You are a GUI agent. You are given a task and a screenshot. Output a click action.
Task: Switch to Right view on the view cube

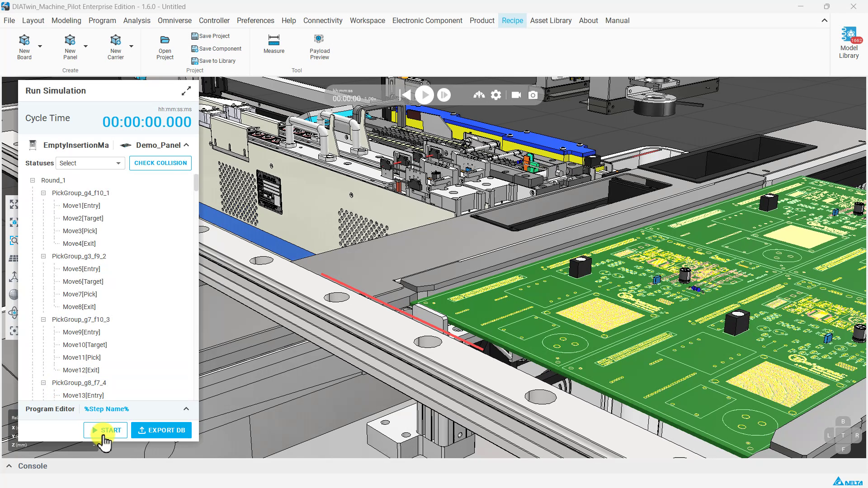pos(857,436)
